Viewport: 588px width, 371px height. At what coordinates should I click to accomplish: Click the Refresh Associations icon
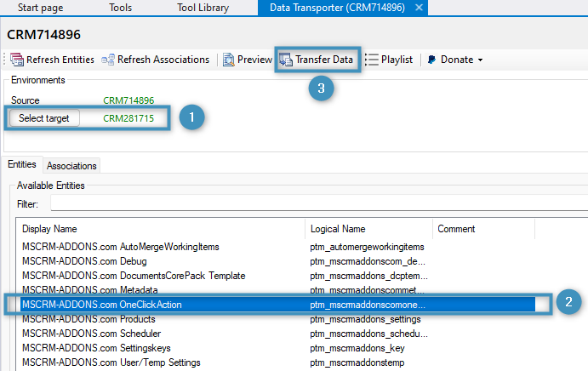[x=108, y=60]
